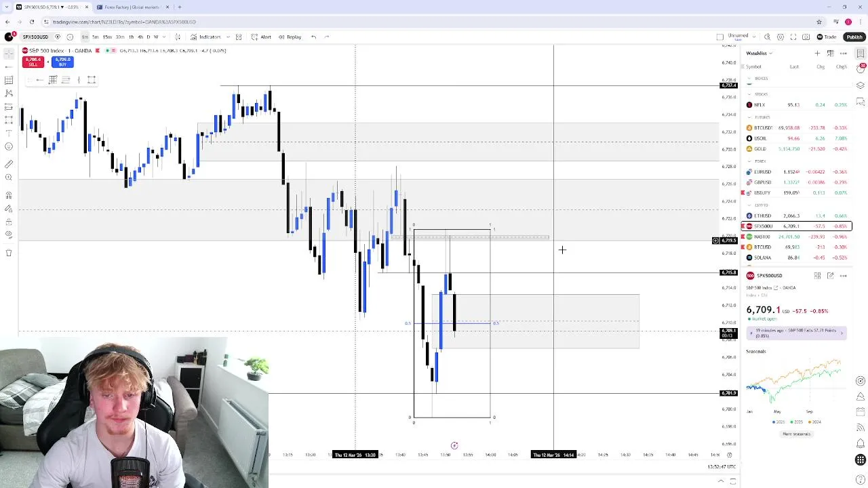Select GOLD in the watchlist
This screenshot has height=488, width=868.
point(797,148)
